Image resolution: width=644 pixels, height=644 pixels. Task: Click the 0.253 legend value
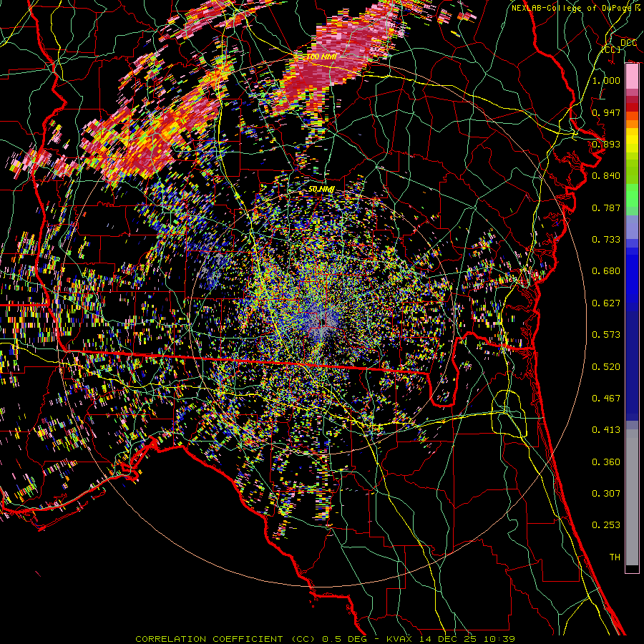606,525
